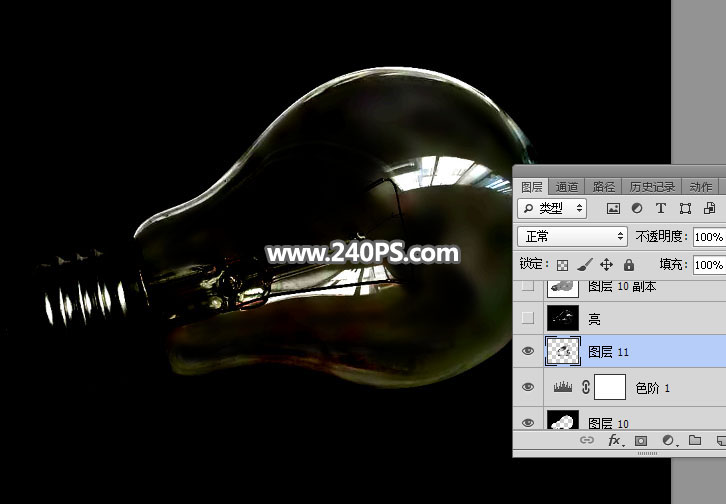
Task: Switch to the 通道 tab
Action: [x=567, y=187]
